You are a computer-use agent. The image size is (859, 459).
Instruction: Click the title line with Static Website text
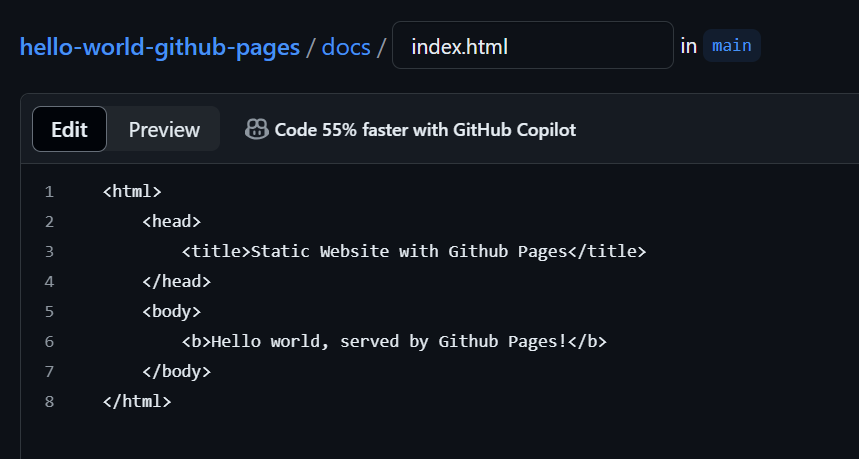[x=414, y=251]
